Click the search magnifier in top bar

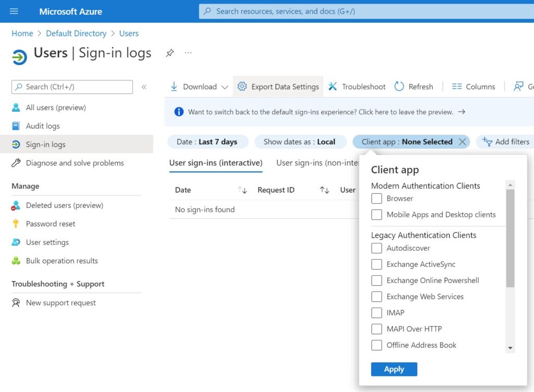[207, 11]
